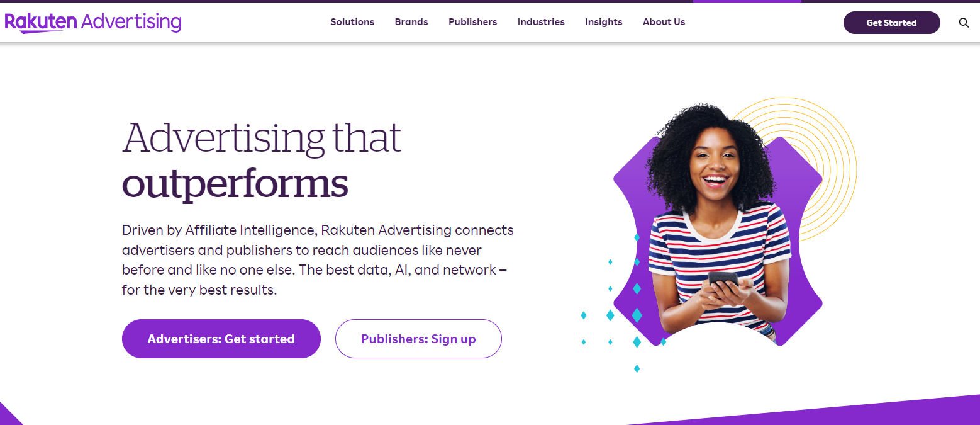This screenshot has height=425, width=980.
Task: Go to the Insights menu item
Action: click(603, 22)
